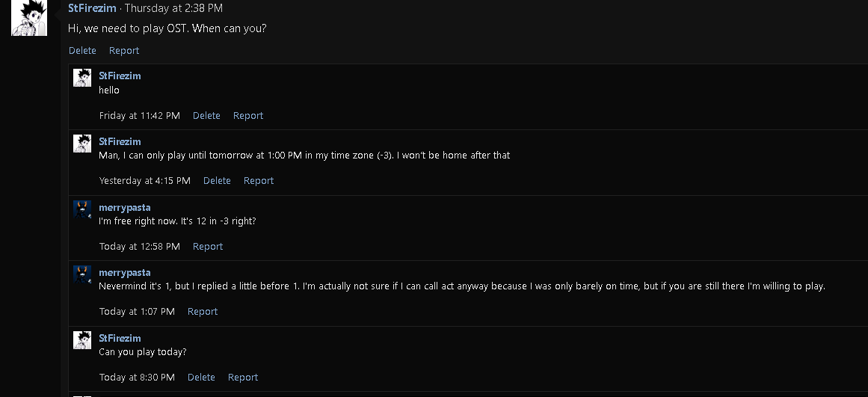Click avatar beside the "Can you play today?" comment
868x397 pixels.
82,340
